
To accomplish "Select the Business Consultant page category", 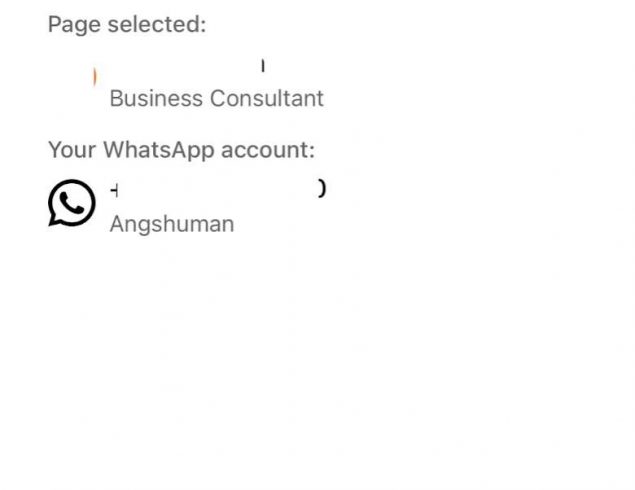I will click(216, 98).
